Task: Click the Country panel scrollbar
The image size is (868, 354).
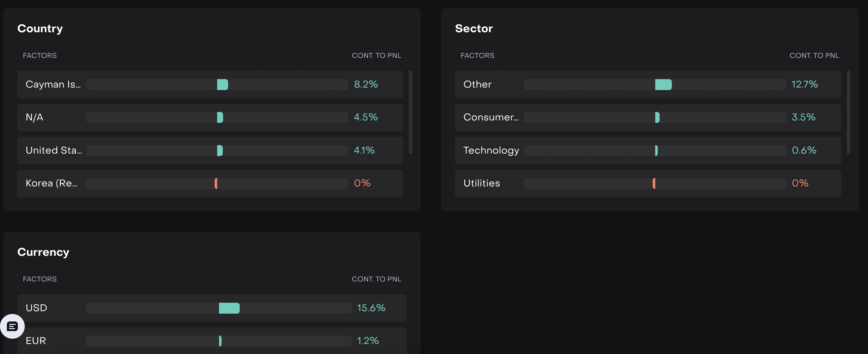Action: pos(411,112)
